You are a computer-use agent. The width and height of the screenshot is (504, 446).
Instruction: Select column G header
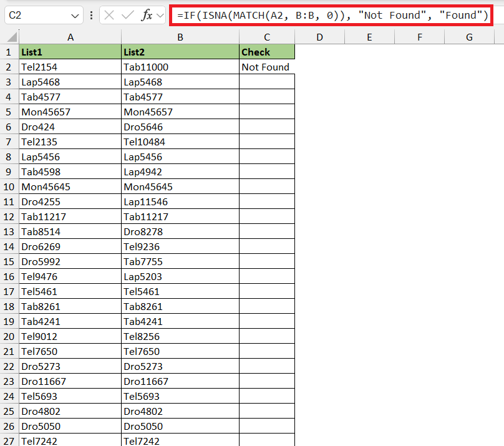click(x=469, y=37)
